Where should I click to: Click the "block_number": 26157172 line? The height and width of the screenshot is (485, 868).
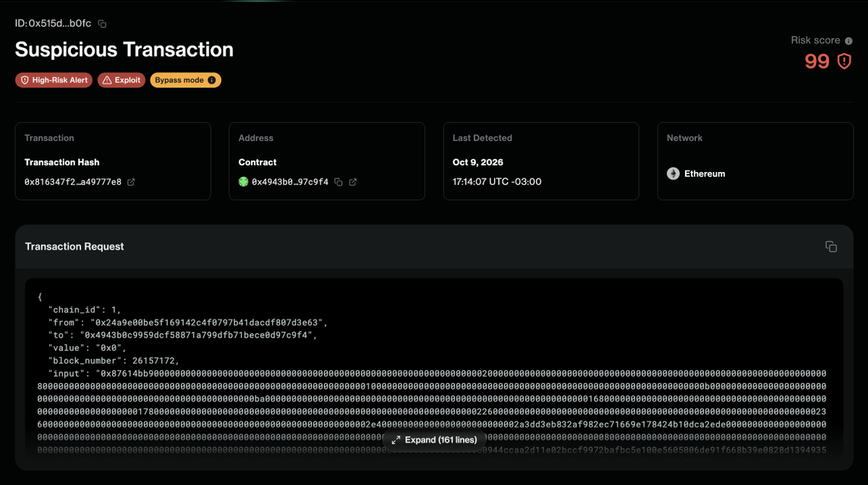tap(114, 361)
